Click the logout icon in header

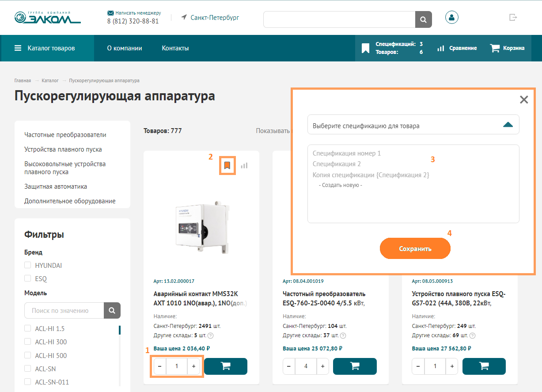(x=513, y=18)
